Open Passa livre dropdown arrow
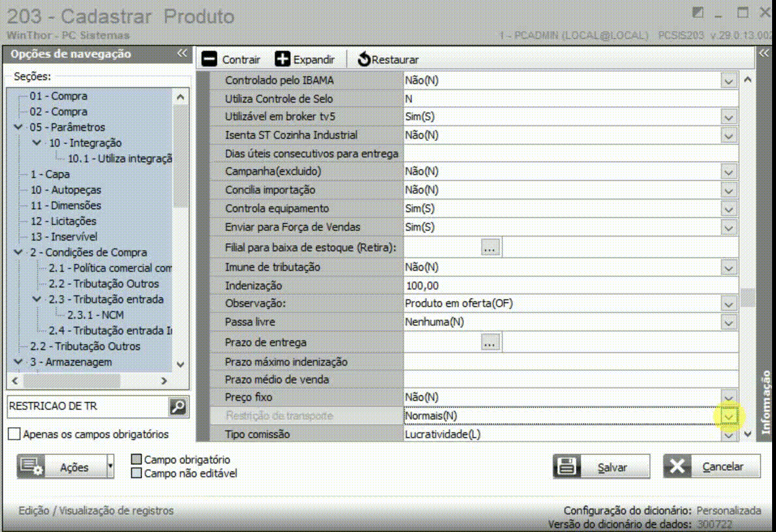Viewport: 776px width, 532px height. [728, 323]
